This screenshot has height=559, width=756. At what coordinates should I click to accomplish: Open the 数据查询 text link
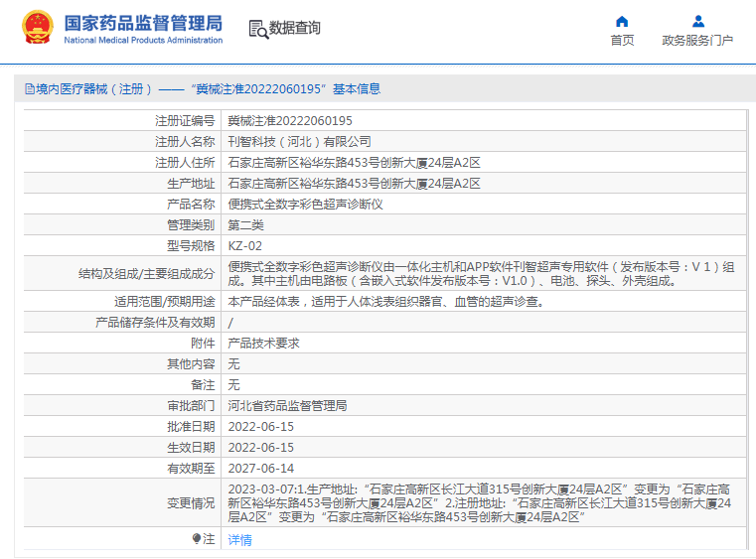point(295,28)
